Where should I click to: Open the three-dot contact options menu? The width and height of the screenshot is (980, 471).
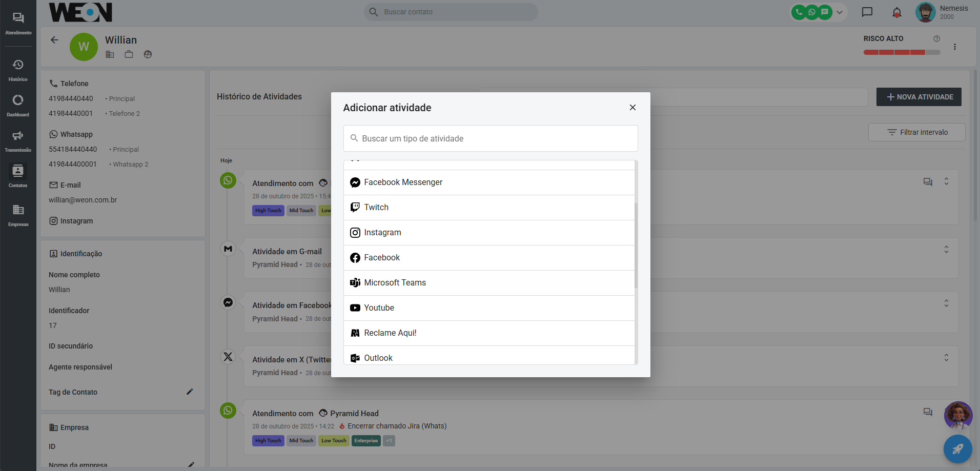[954, 47]
